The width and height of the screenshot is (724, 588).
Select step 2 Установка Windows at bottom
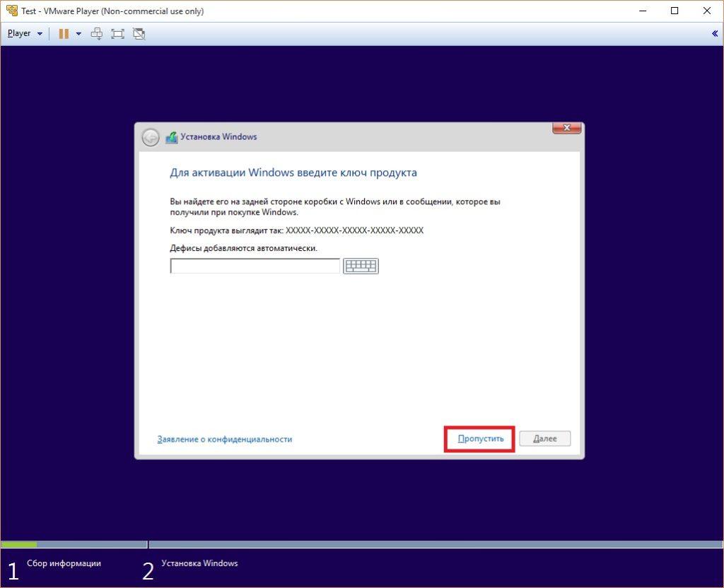tap(190, 570)
